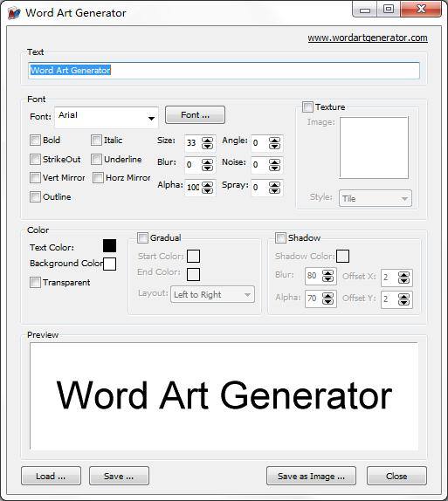Click the Text input field
448x501 pixels.
tap(224, 71)
